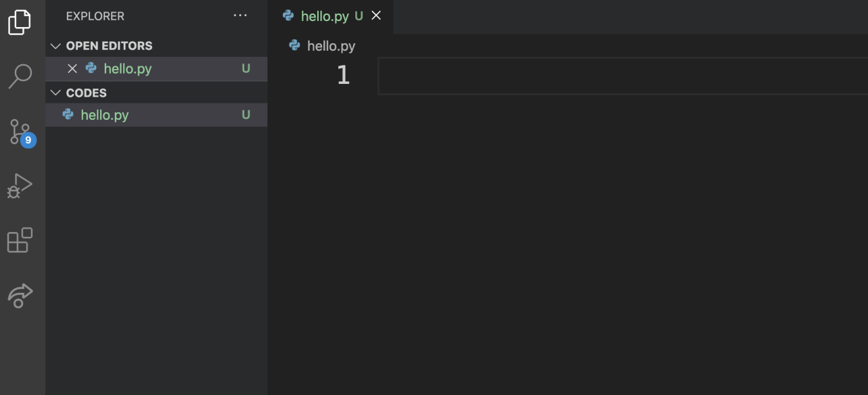Place cursor in empty editor line 1
This screenshot has width=868, height=395.
coord(622,76)
